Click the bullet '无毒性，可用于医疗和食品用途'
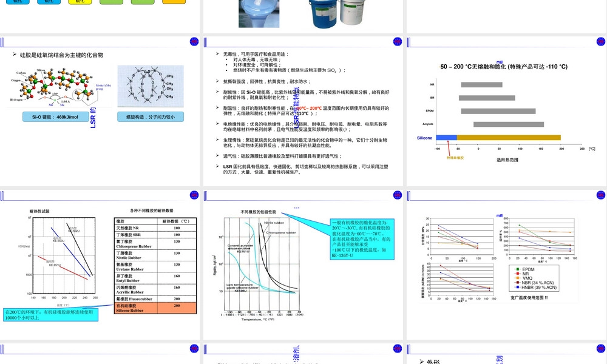Viewport: 607px width, 364px height. point(256,54)
